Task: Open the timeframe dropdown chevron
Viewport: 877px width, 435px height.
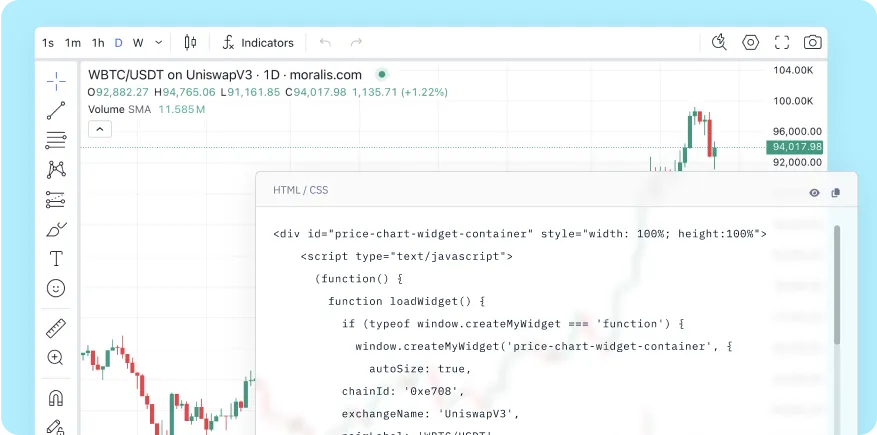Action: (158, 42)
